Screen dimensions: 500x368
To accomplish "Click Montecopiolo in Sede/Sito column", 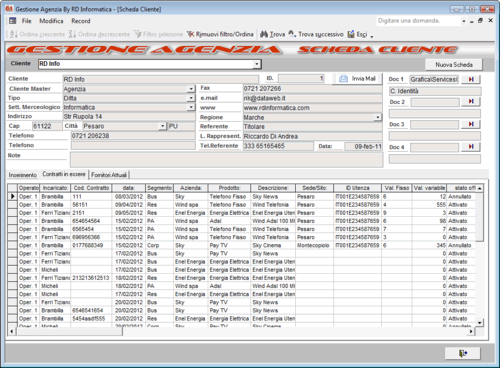I will click(x=314, y=245).
